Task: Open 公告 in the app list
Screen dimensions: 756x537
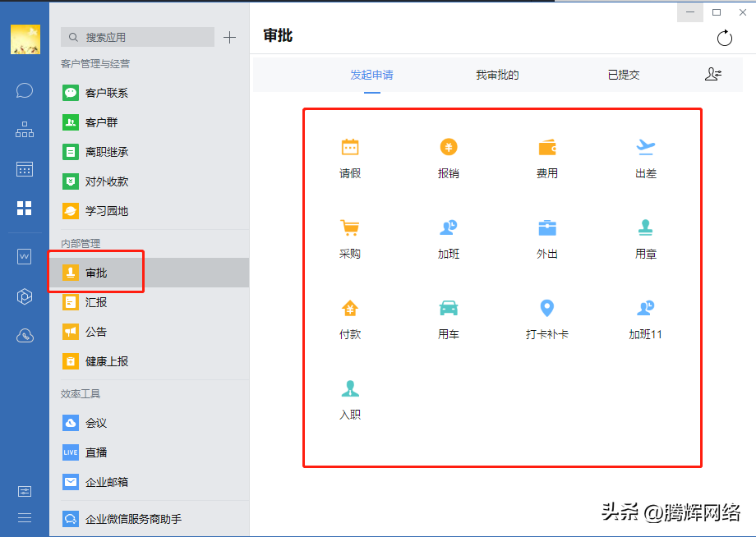Action: click(149, 332)
